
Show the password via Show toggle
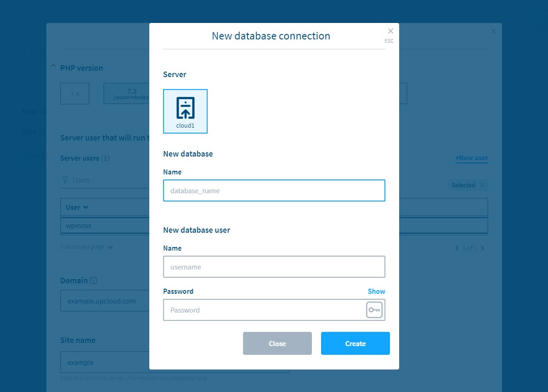click(x=376, y=291)
